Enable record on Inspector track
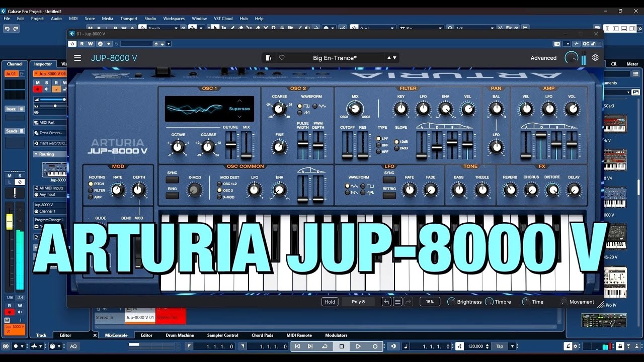The height and width of the screenshot is (362, 644). tap(38, 89)
